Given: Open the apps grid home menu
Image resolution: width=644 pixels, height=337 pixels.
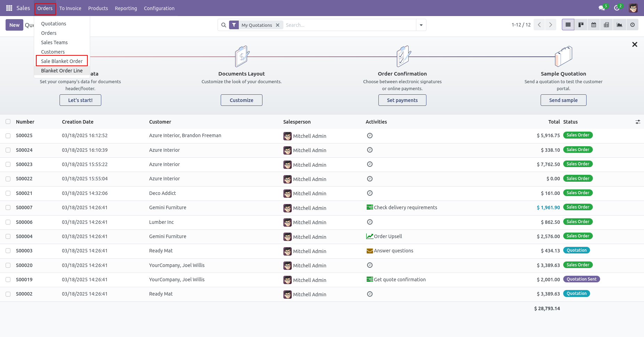Looking at the screenshot, I should pyautogui.click(x=9, y=8).
